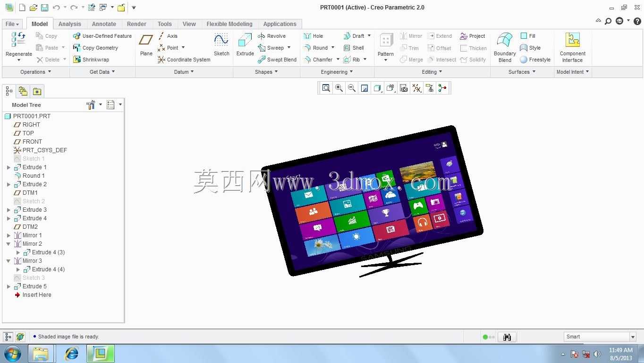Image resolution: width=644 pixels, height=363 pixels.
Task: Click the Shrinkwrap tool
Action: tap(91, 60)
